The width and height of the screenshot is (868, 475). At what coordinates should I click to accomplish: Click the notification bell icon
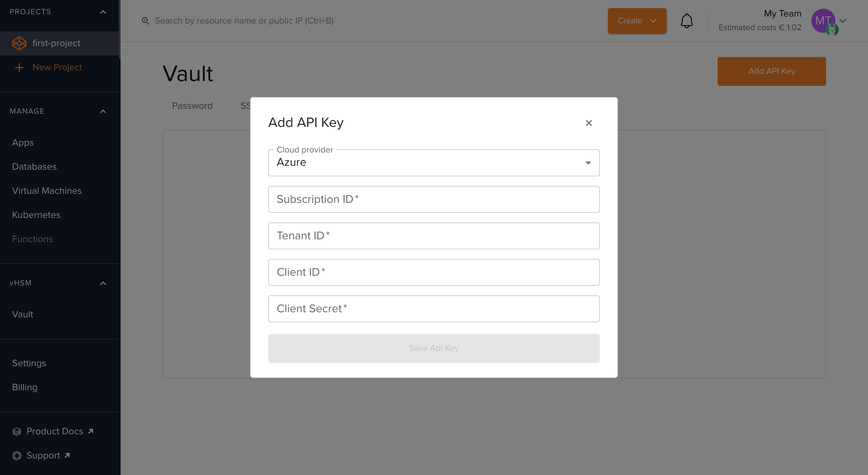pyautogui.click(x=686, y=21)
